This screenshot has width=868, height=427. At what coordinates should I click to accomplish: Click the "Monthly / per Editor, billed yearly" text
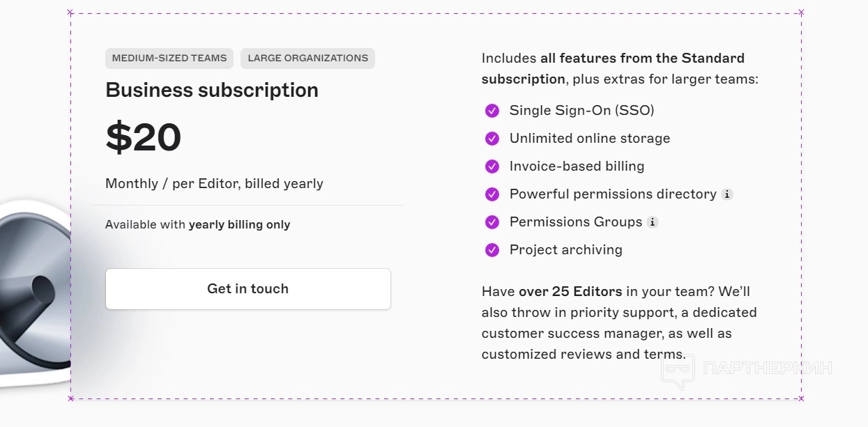tap(214, 184)
